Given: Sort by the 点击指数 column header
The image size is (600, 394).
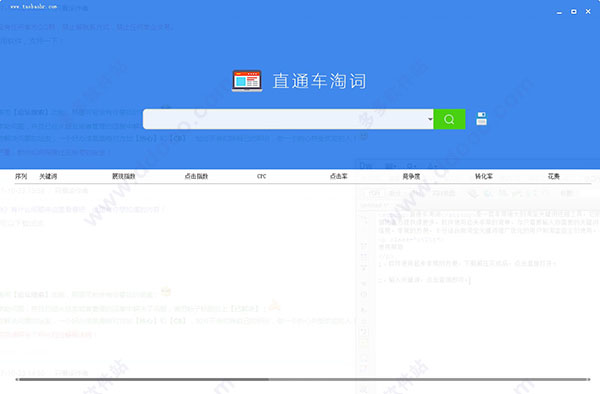Looking at the screenshot, I should 196,176.
